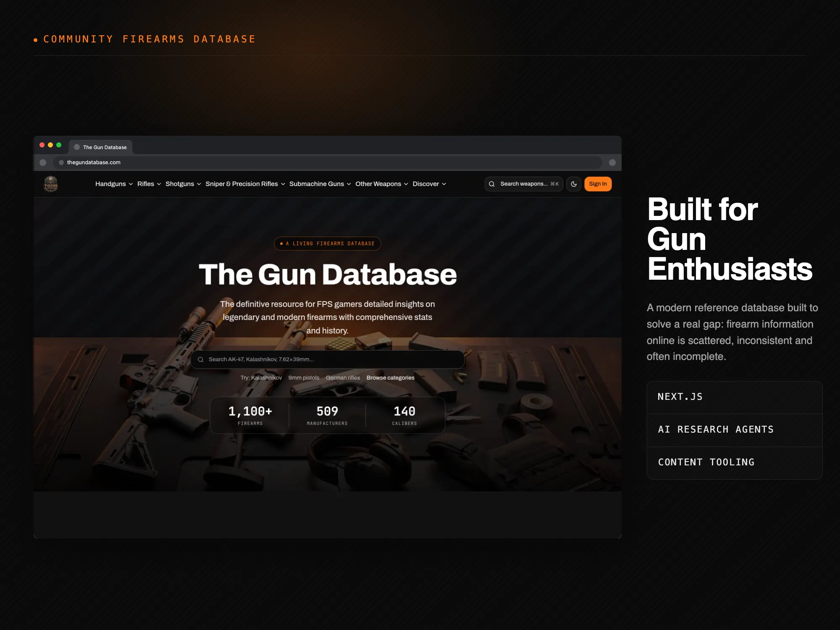Click the browser back circle button
The image size is (840, 630).
point(43,163)
